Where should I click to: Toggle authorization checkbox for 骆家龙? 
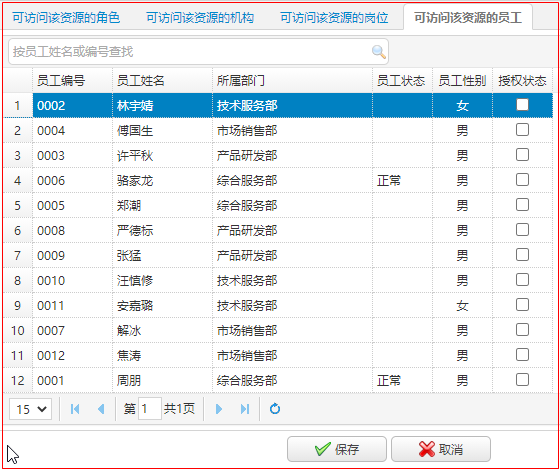(522, 180)
